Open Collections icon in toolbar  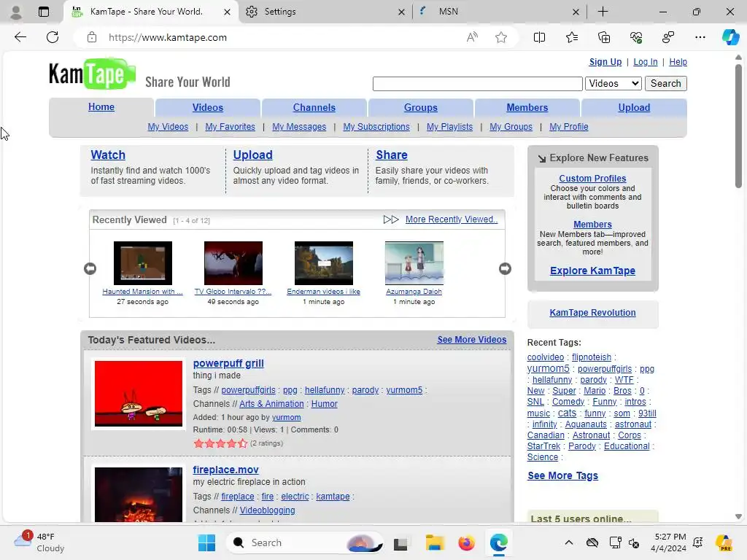tap(603, 37)
